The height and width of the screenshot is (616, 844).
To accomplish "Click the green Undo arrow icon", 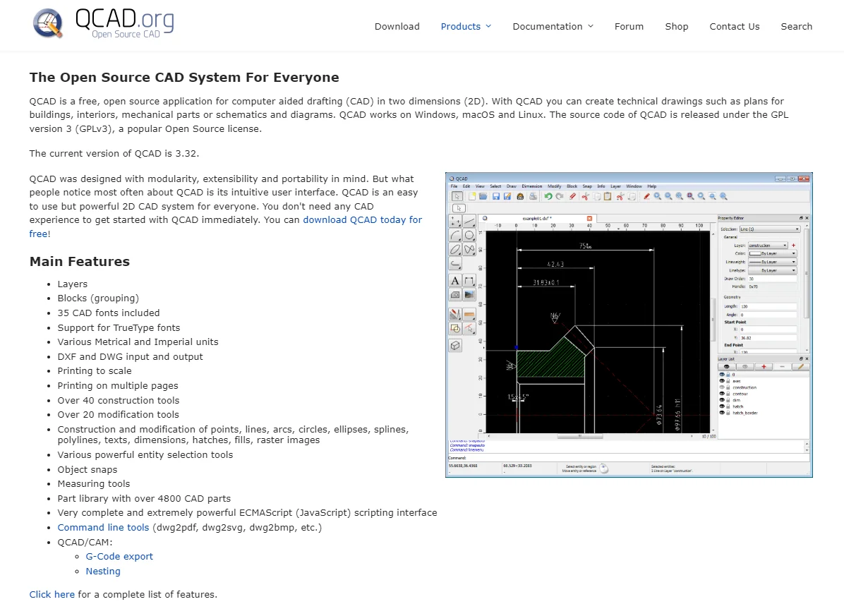I will pos(548,196).
